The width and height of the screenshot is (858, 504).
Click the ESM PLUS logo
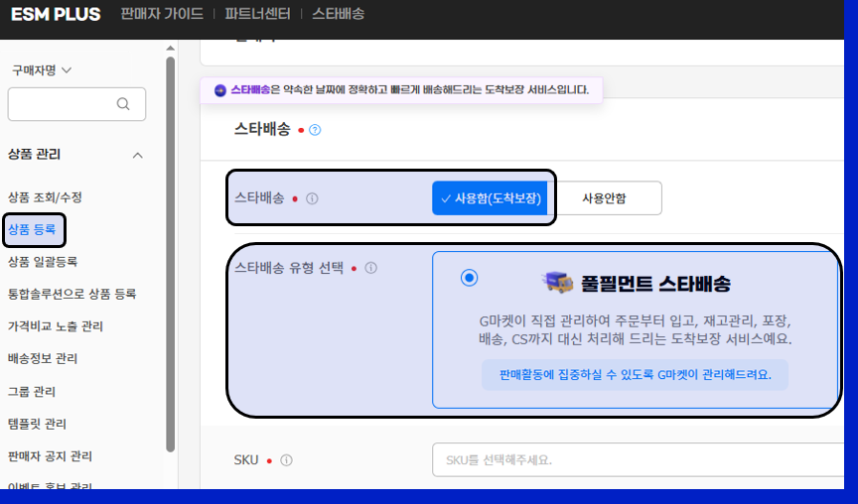56,14
